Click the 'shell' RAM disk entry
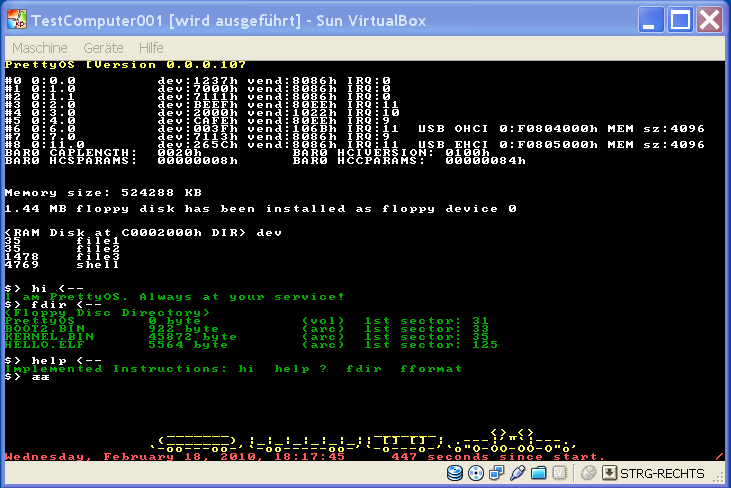Image resolution: width=731 pixels, height=488 pixels. click(98, 265)
